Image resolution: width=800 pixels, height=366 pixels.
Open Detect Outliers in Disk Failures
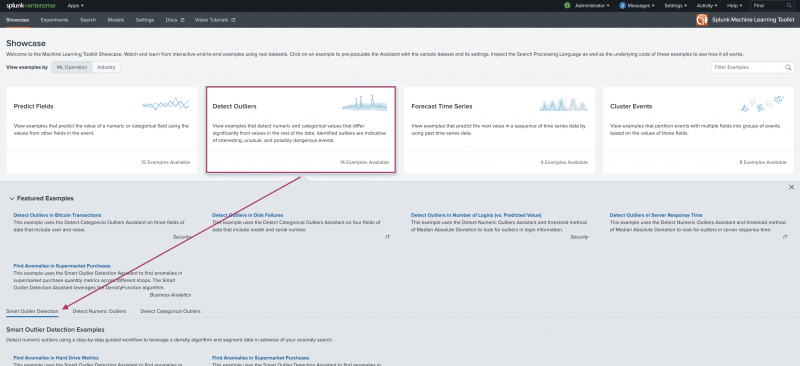click(247, 215)
